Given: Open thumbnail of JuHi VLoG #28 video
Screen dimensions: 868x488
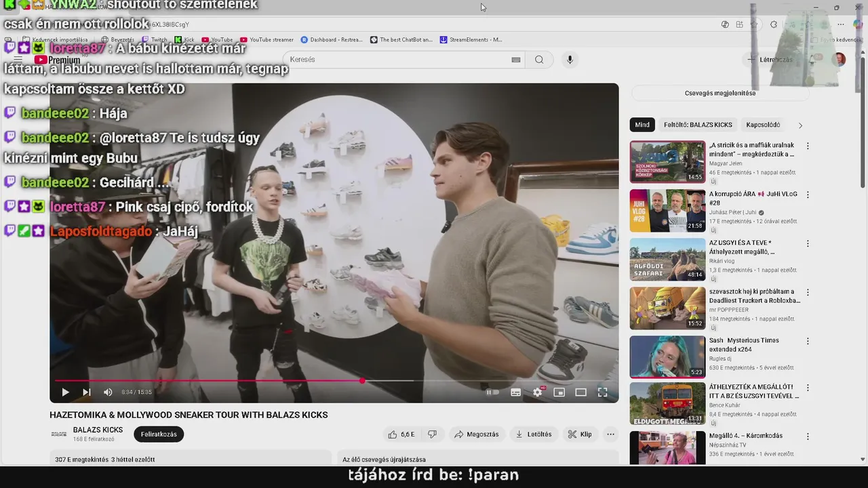Looking at the screenshot, I should [x=668, y=211].
